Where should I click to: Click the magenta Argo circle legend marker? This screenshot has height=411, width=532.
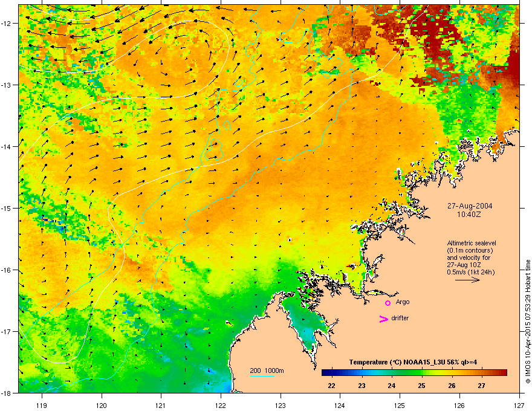(388, 303)
